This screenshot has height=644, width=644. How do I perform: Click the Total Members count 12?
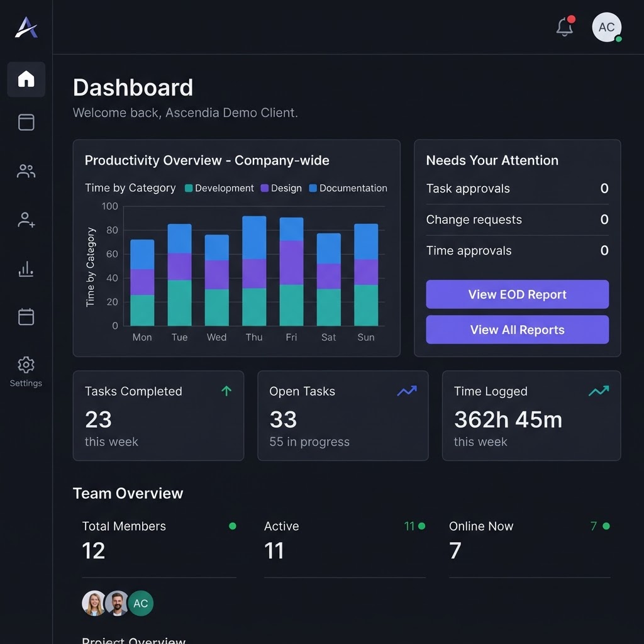click(94, 550)
